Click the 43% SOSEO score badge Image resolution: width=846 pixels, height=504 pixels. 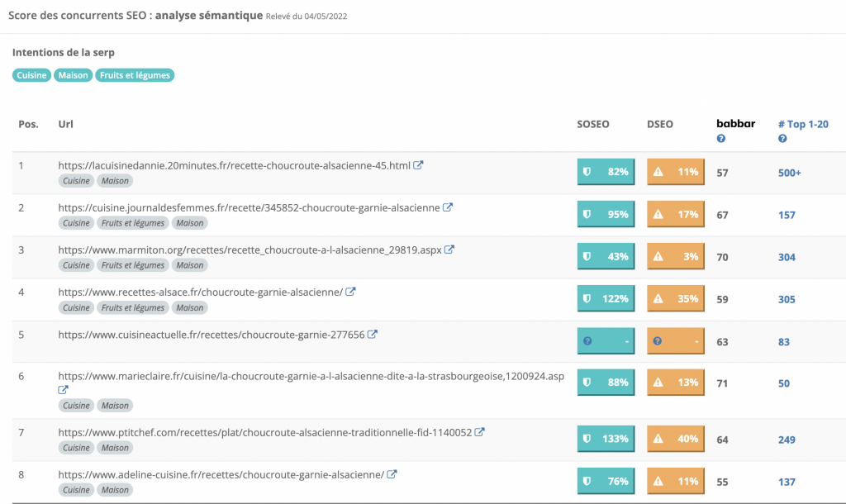(x=606, y=256)
